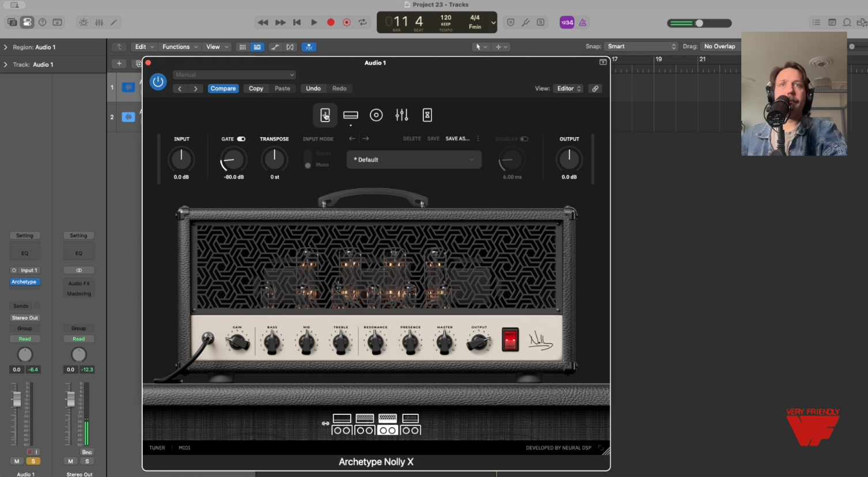Flip the red amp power switch

[510, 339]
